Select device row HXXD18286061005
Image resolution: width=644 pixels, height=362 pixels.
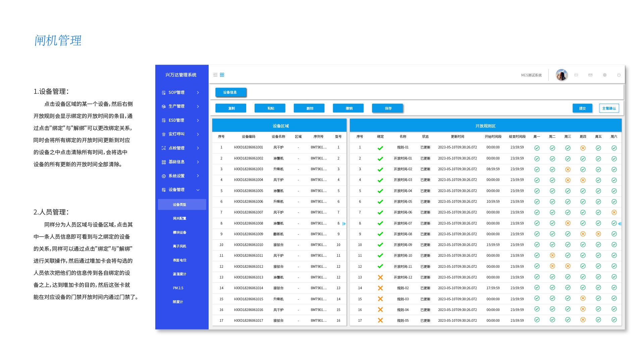coord(249,191)
